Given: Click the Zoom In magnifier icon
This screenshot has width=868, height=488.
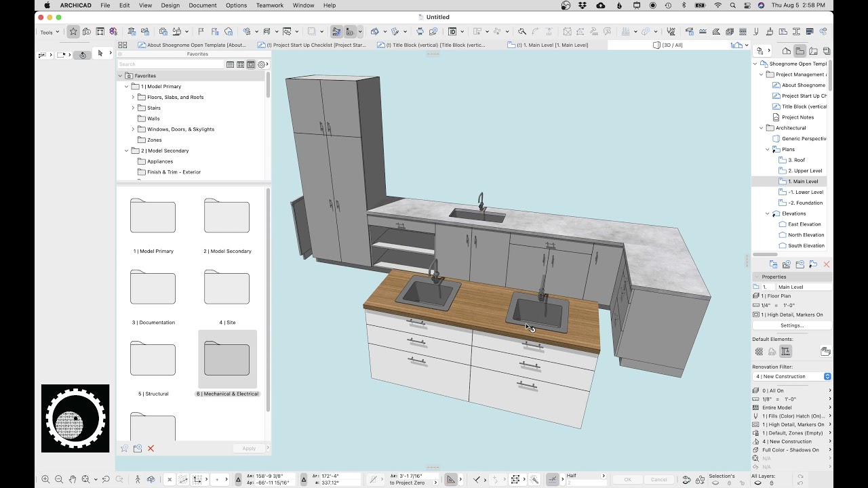Looking at the screenshot, I should (x=46, y=479).
